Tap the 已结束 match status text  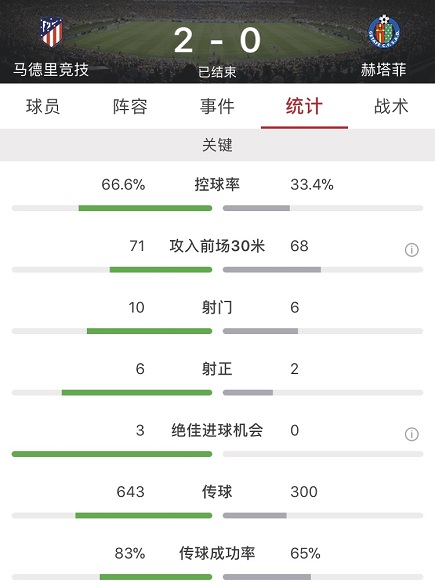(217, 72)
